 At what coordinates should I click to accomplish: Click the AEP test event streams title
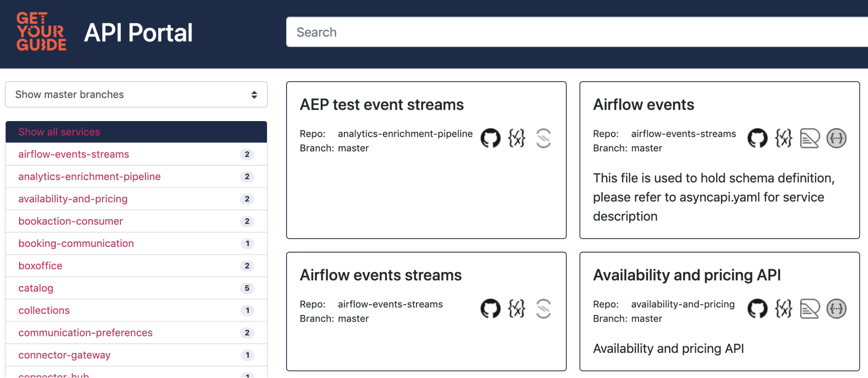pos(382,105)
